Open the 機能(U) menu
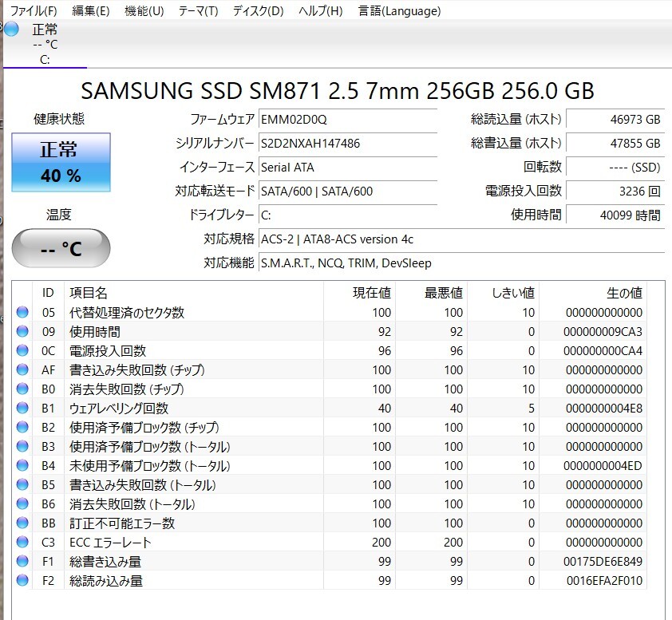The width and height of the screenshot is (672, 620). (144, 10)
